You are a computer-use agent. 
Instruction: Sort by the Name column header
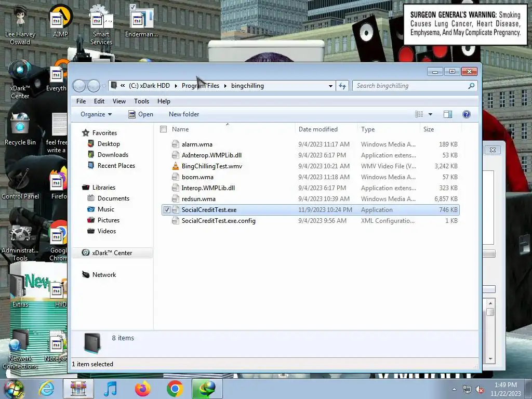227,129
